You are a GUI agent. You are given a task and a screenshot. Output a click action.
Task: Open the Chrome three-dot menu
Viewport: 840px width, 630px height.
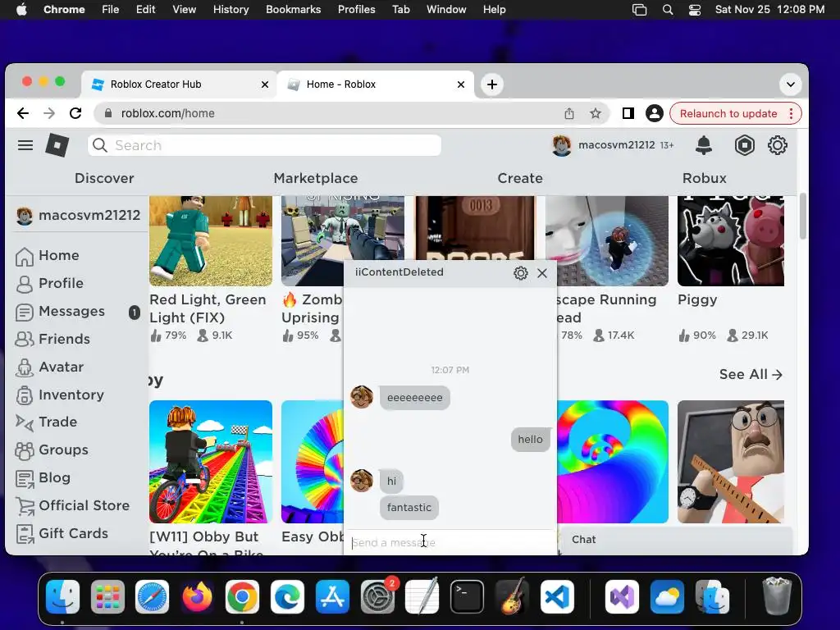792,113
